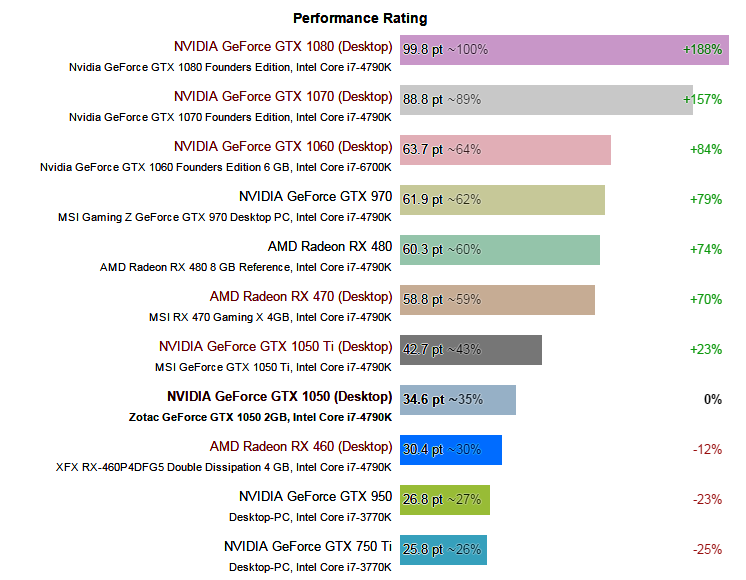Select the RX 480 8 GB Reference subtitle
This screenshot has width=746, height=580.
point(246,267)
